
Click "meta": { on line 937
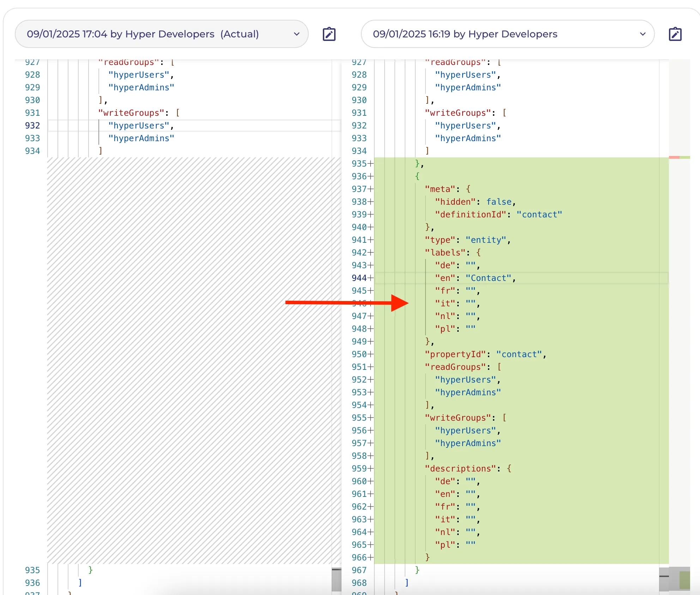[x=447, y=189]
